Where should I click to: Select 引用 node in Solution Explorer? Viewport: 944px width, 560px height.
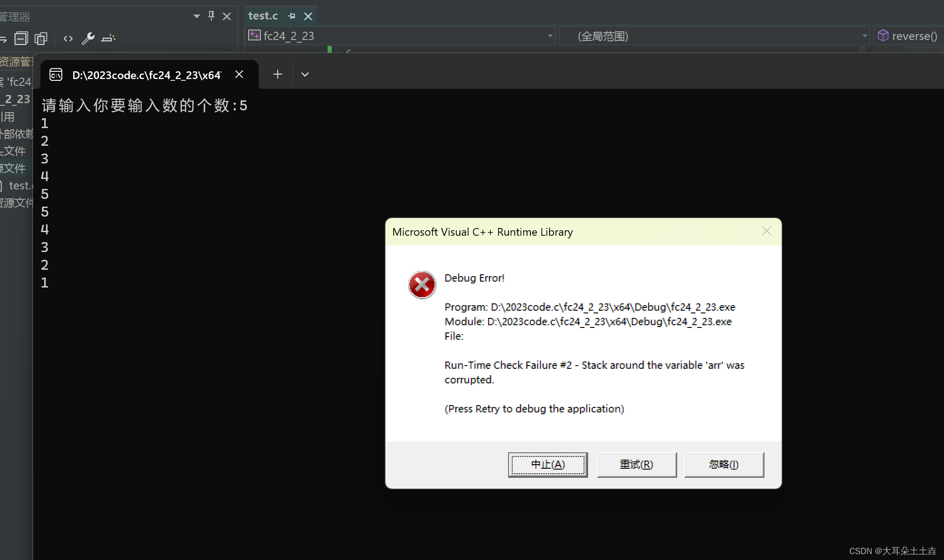[x=7, y=117]
